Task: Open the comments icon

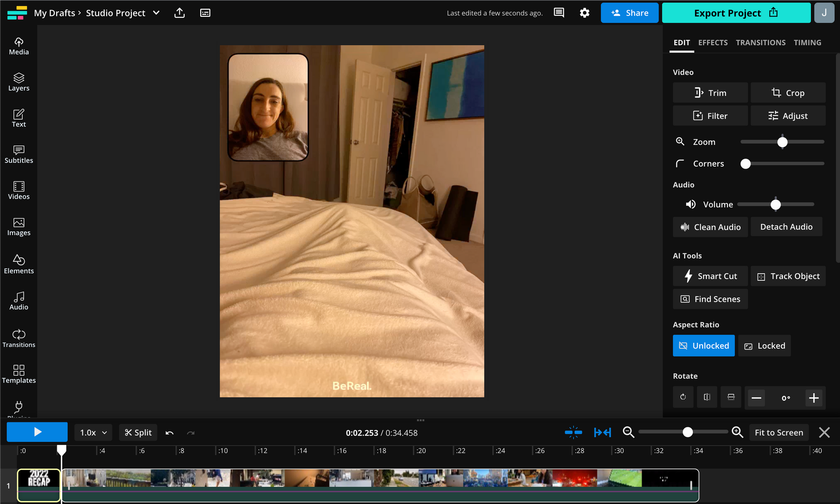Action: pos(559,13)
